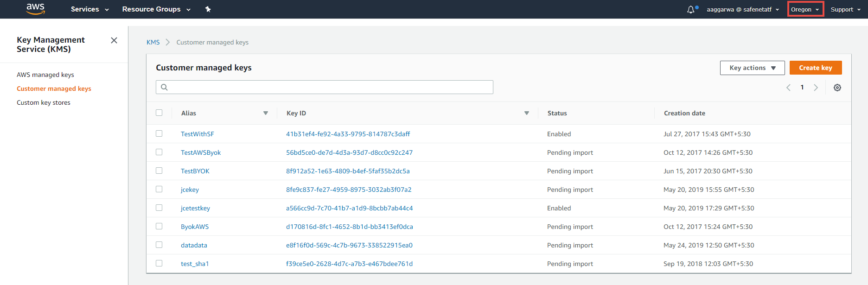
Task: Open AWS managed keys in sidebar
Action: coord(45,75)
